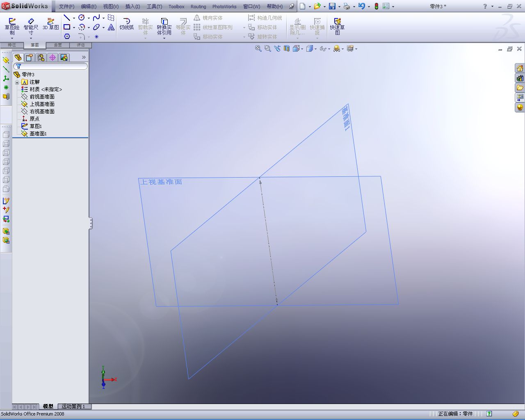
Task: Open the Rectangle tool dropdown arrow
Action: pyautogui.click(x=74, y=27)
